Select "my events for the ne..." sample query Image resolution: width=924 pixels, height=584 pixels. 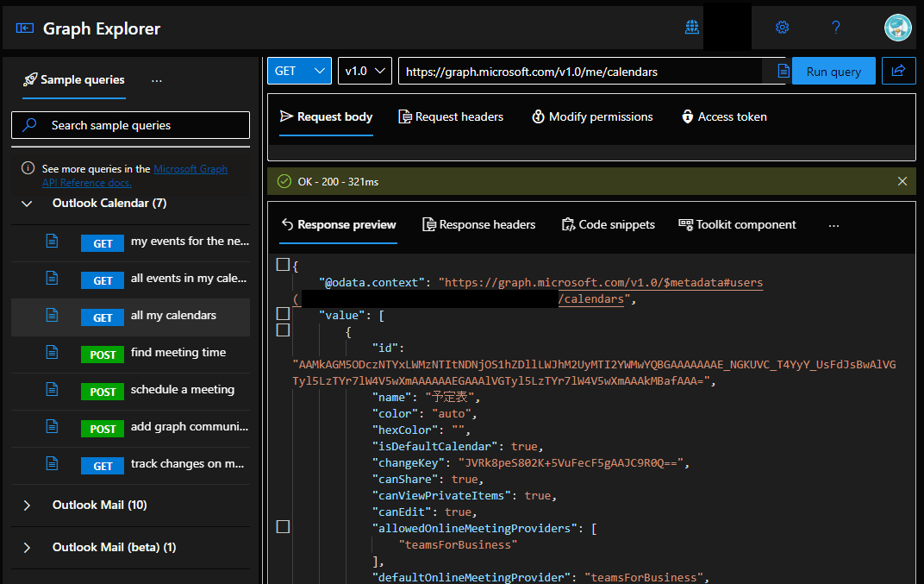[x=190, y=242]
